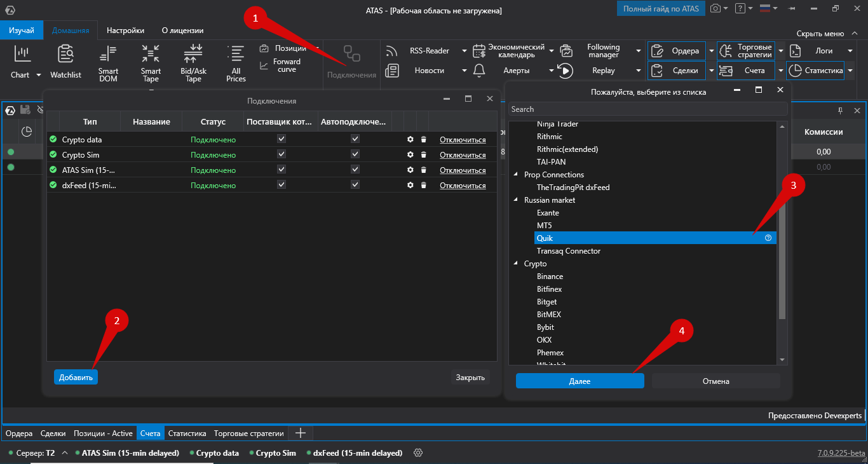Expand the Replay dropdown arrow

point(639,71)
